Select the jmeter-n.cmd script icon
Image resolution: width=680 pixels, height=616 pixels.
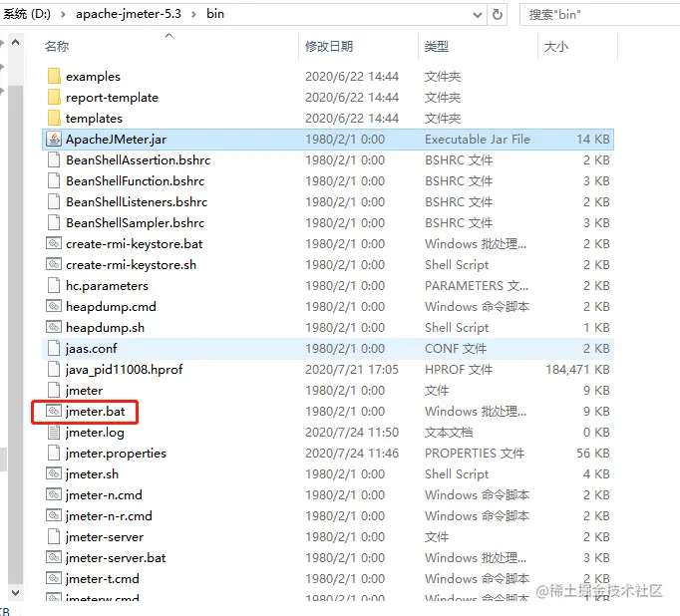pyautogui.click(x=54, y=494)
